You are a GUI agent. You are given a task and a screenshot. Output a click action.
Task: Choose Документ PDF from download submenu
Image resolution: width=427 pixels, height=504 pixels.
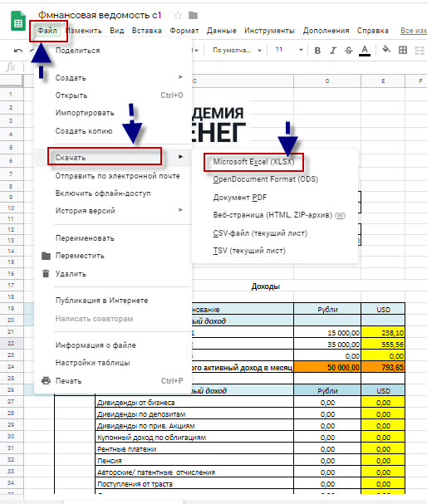click(240, 198)
